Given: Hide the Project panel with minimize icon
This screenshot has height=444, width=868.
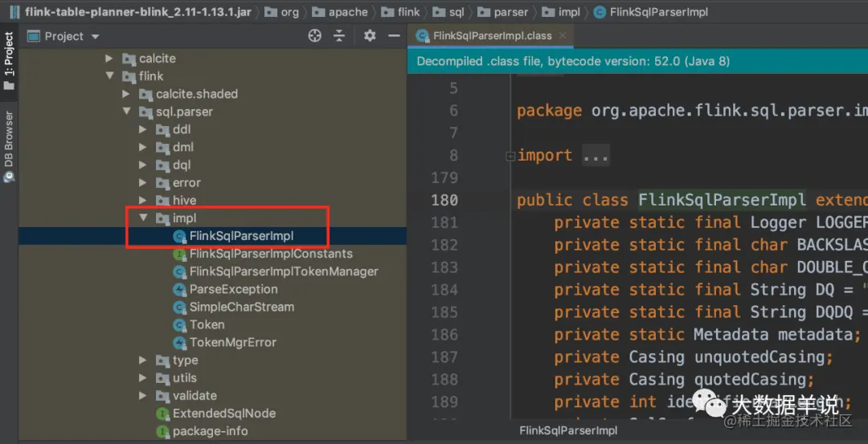Looking at the screenshot, I should pyautogui.click(x=394, y=36).
